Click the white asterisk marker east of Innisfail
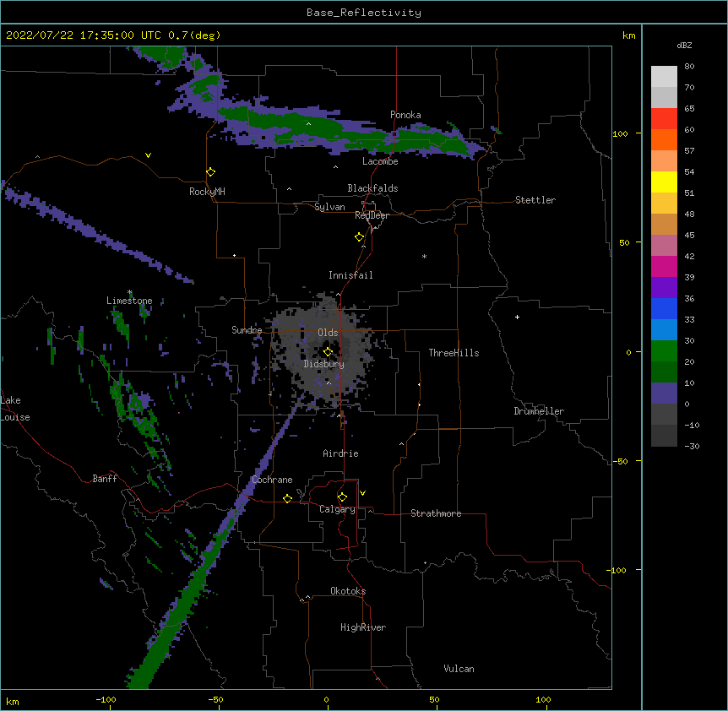The width and height of the screenshot is (728, 711). (424, 256)
